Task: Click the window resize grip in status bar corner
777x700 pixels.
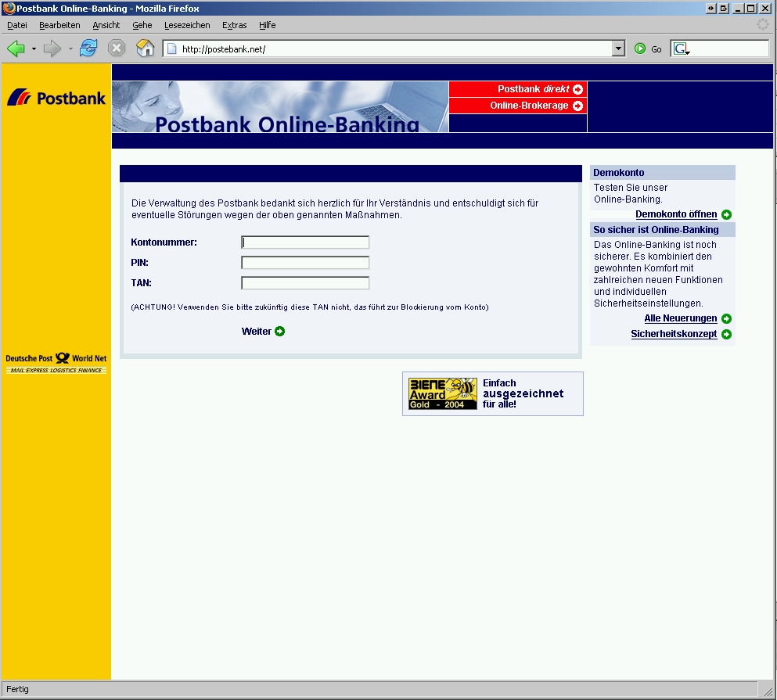Action: pyautogui.click(x=768, y=691)
